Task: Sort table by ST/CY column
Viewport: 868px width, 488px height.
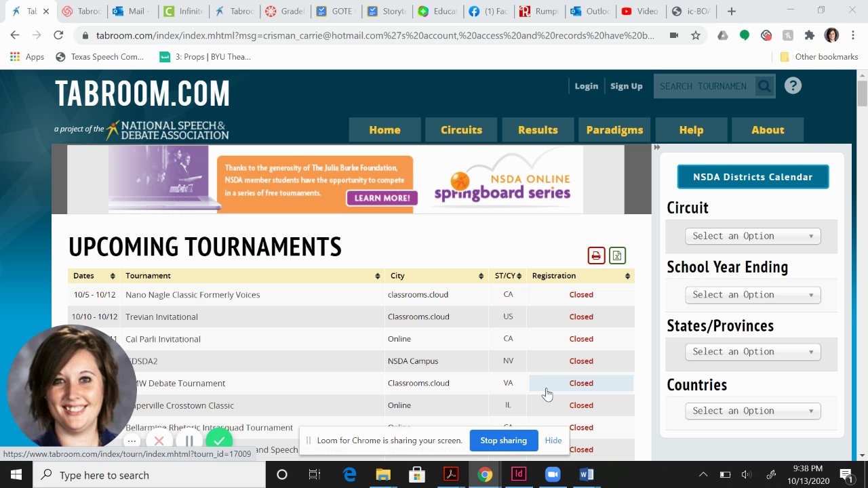Action: 508,276
